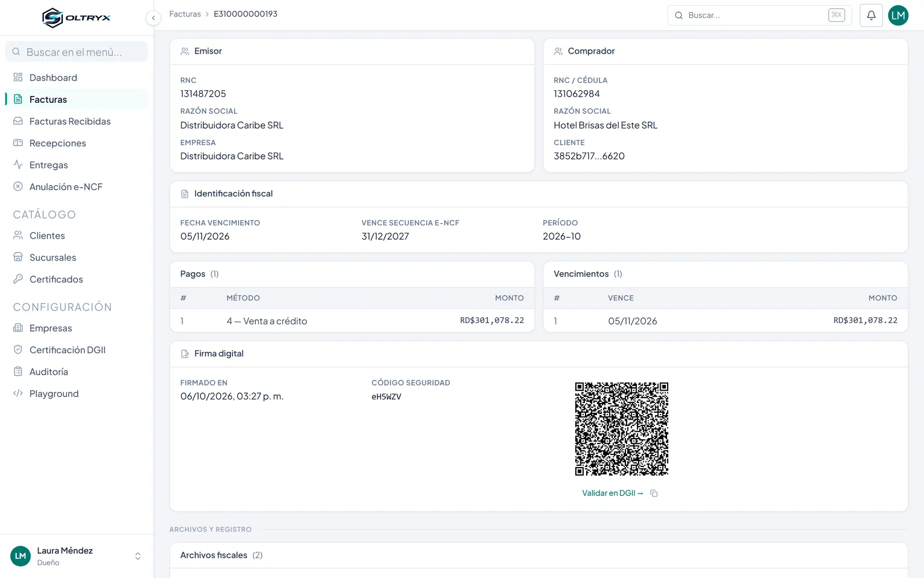The image size is (924, 578).
Task: Focus the Buscar en el menú field
Action: click(x=76, y=52)
